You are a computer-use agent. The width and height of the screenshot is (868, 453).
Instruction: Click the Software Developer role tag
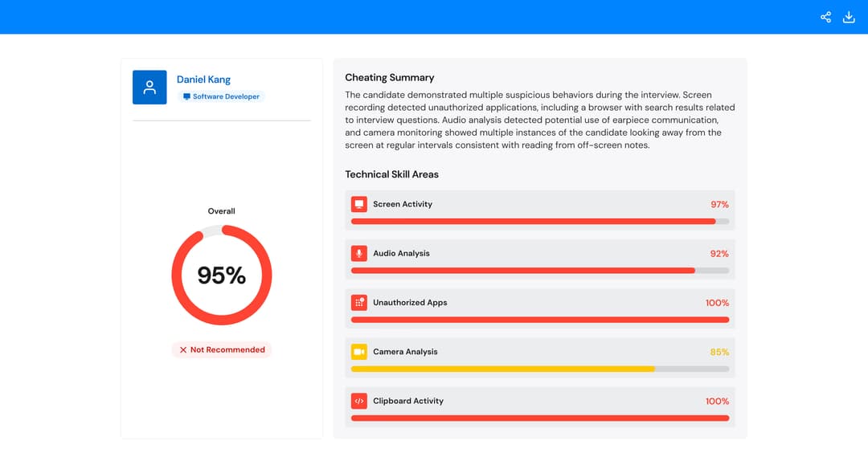(221, 96)
